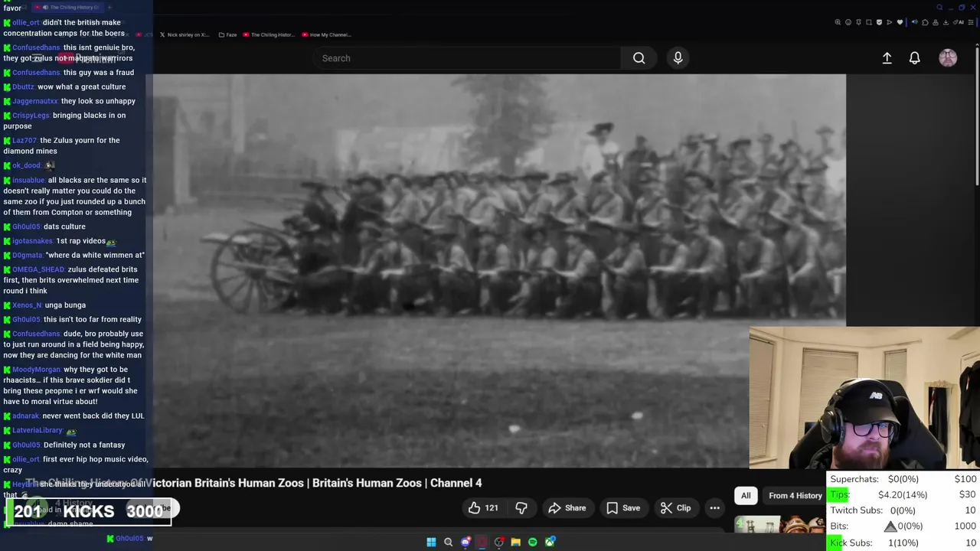Click the browser toolbar shield ad-blocker icon
Image resolution: width=980 pixels, height=551 pixels.
879,22
